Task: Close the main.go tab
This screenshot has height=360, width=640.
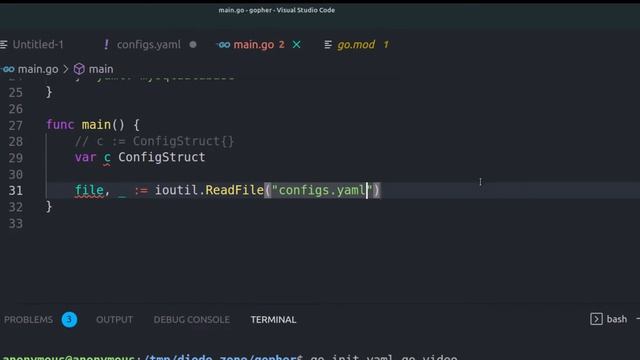Action: [x=297, y=44]
